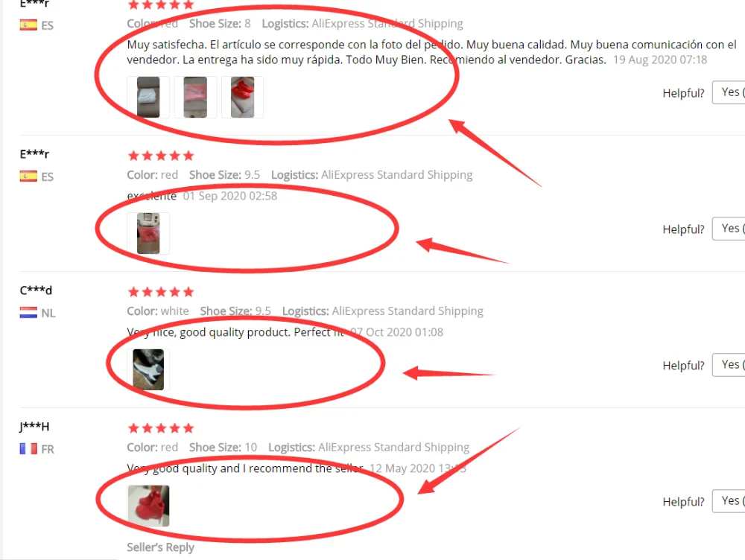Open white shoe photo in C***d review

[148, 369]
